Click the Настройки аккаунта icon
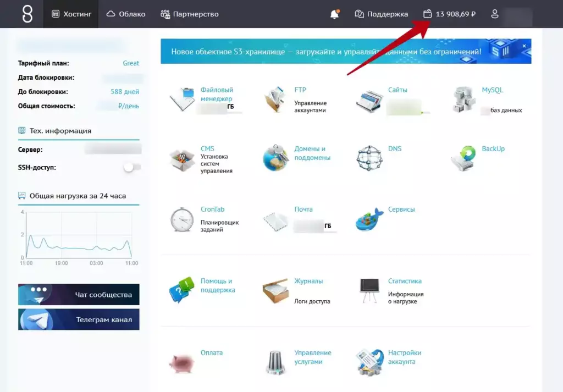This screenshot has width=563, height=392. tap(369, 362)
